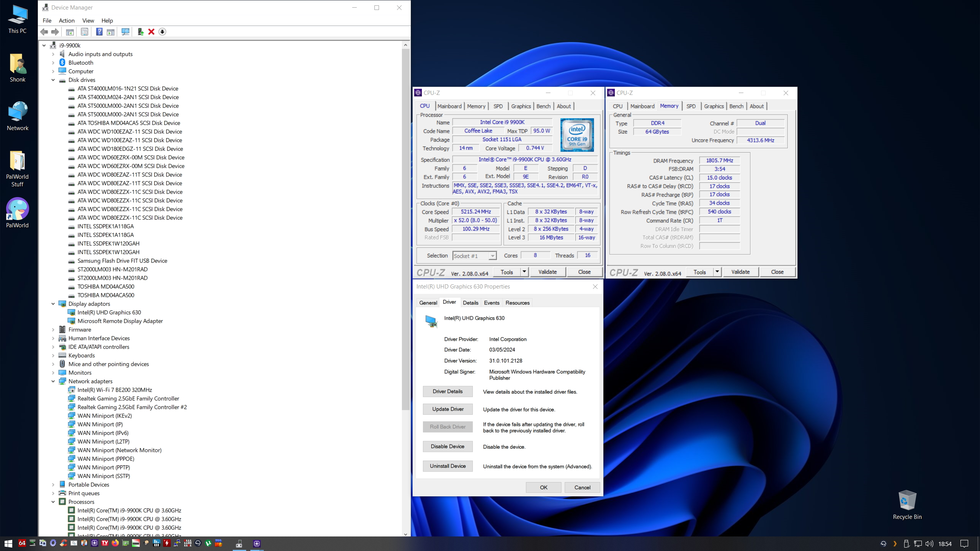Open the green uTorrent icon on the taskbar
The width and height of the screenshot is (980, 551).
tap(208, 543)
